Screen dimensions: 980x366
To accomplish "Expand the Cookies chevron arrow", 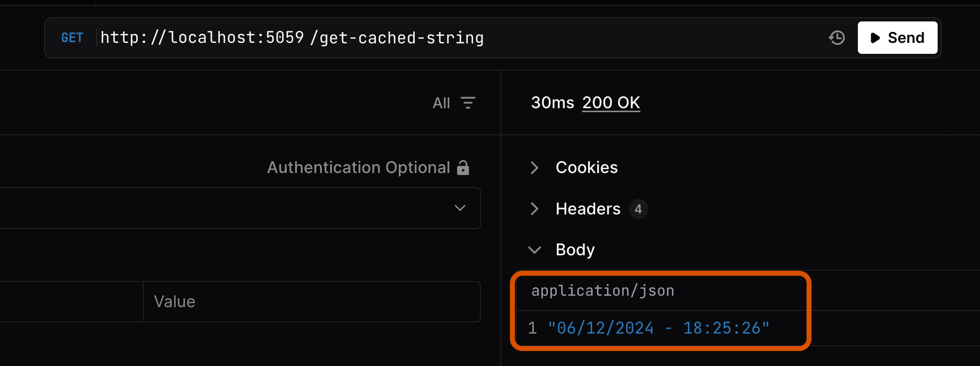I will tap(534, 168).
